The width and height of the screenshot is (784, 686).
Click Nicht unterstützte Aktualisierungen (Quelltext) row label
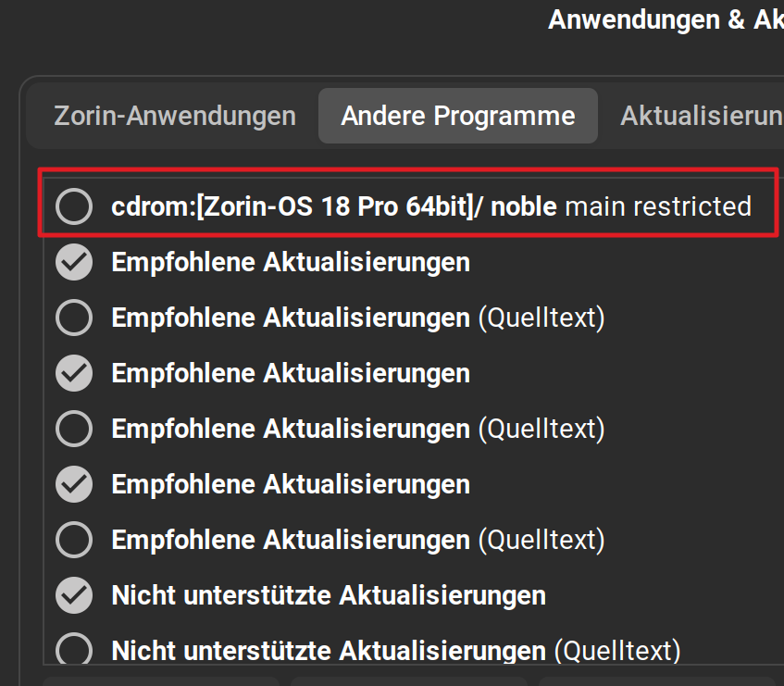tap(395, 650)
